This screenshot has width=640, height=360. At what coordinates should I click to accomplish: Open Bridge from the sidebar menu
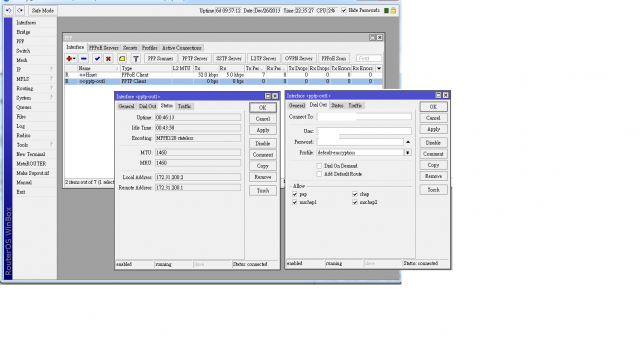23,32
